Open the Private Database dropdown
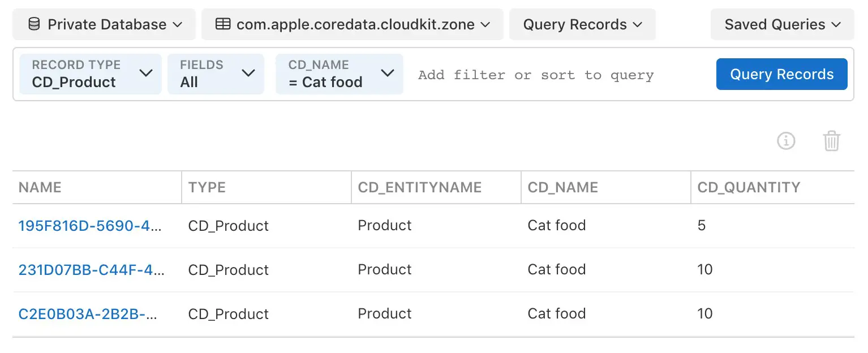The image size is (868, 353). click(x=104, y=24)
